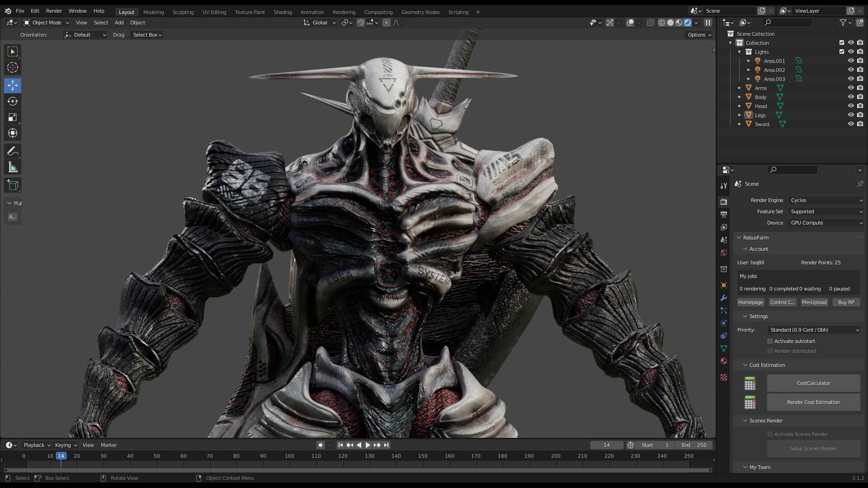Hide the Area.002 light in viewport
The width and height of the screenshot is (868, 488).
pyautogui.click(x=851, y=70)
